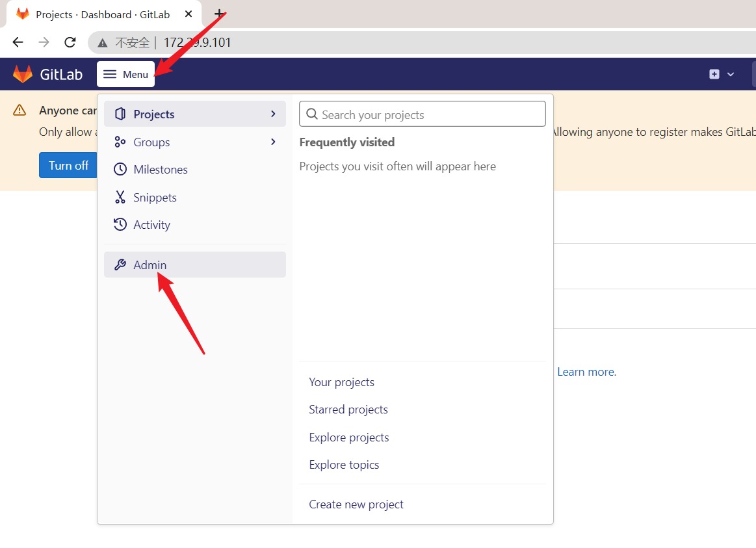Click the Admin wrench icon
The height and width of the screenshot is (548, 756).
coord(120,265)
